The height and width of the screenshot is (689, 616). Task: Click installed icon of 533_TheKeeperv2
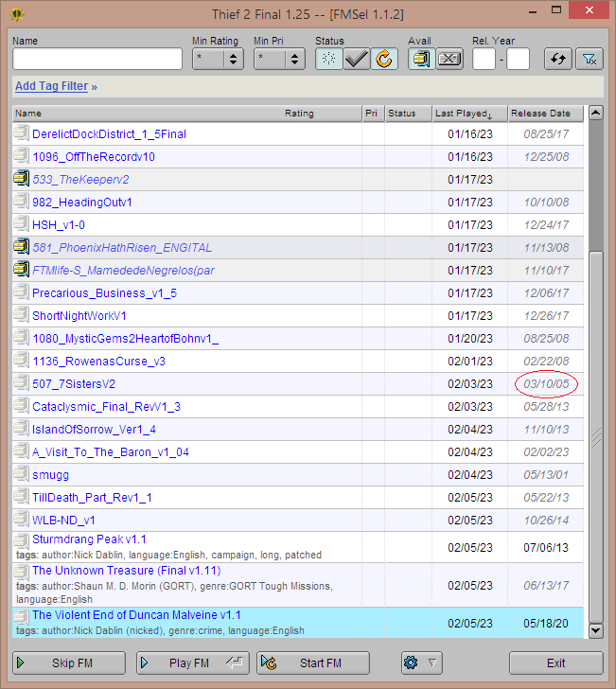tap(21, 179)
